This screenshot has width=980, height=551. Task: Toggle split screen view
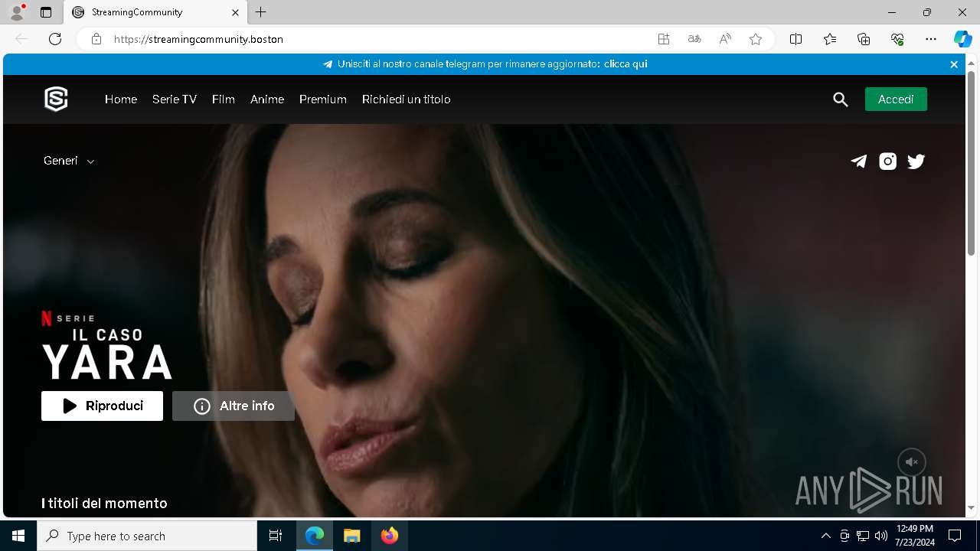click(x=796, y=39)
